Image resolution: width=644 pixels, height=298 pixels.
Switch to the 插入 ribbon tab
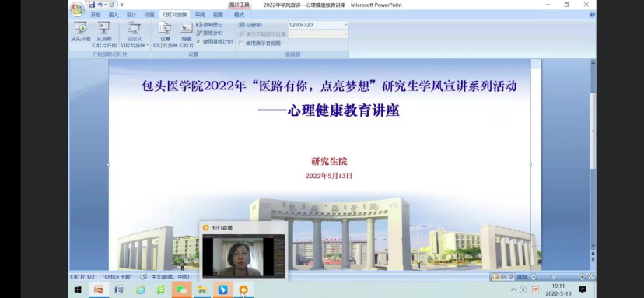click(114, 15)
